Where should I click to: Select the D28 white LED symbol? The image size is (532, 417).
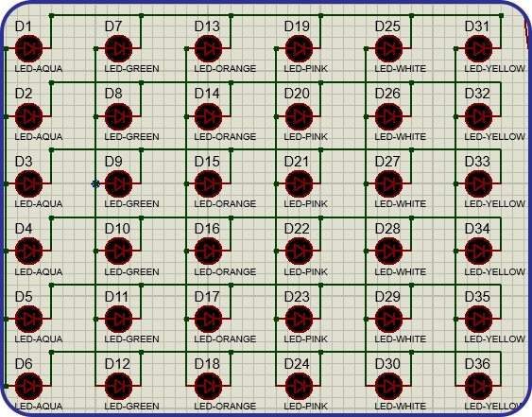tap(388, 252)
